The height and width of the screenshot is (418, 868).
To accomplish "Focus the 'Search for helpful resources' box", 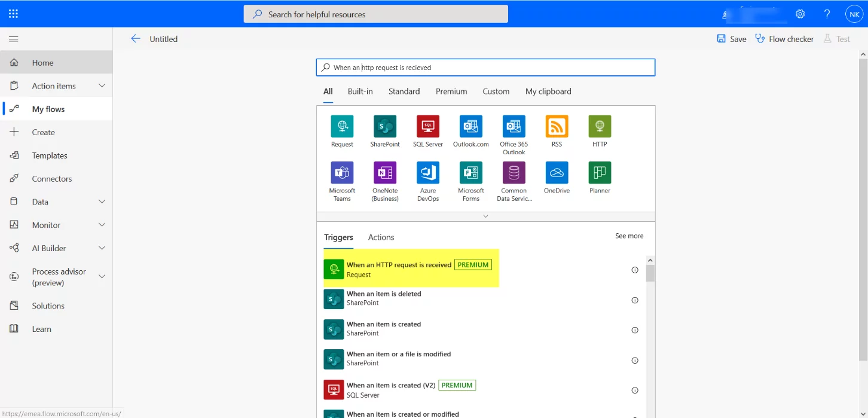I will [376, 14].
